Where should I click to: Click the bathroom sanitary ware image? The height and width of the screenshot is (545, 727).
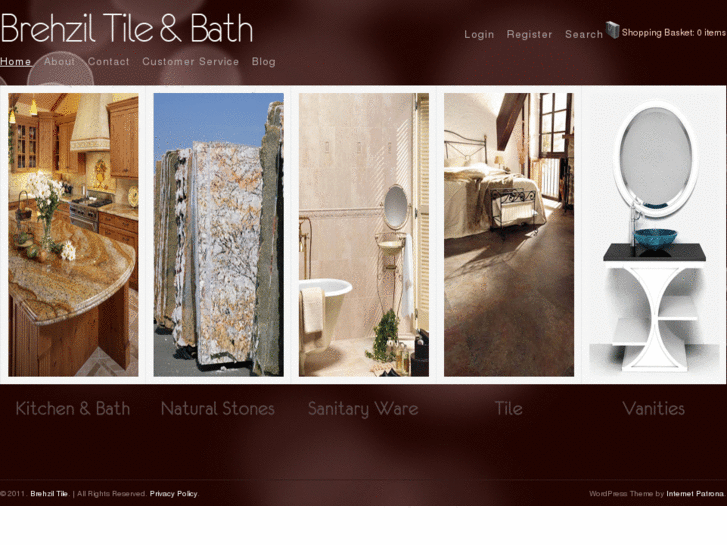[364, 235]
